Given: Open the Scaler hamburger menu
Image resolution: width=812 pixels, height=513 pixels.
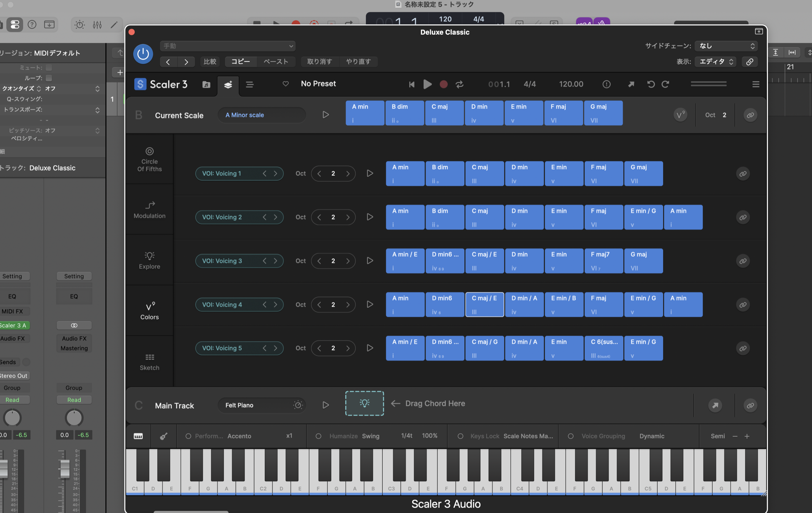Looking at the screenshot, I should (x=756, y=85).
